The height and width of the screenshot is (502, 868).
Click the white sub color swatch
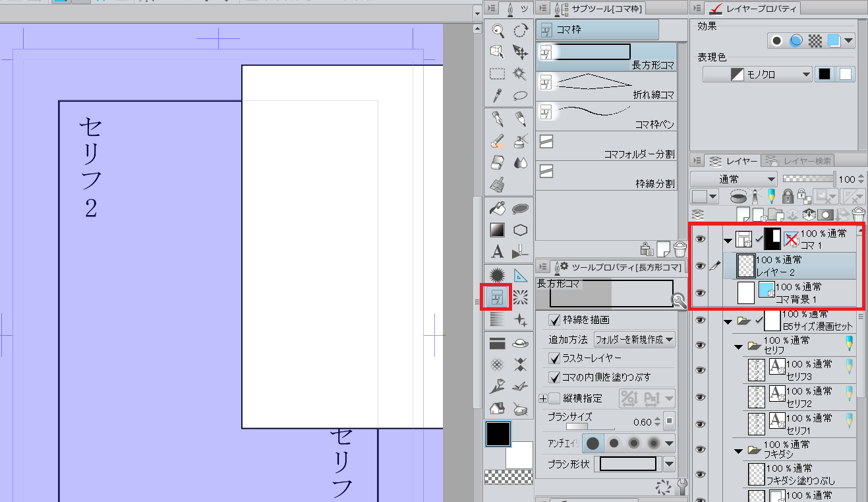pyautogui.click(x=521, y=455)
